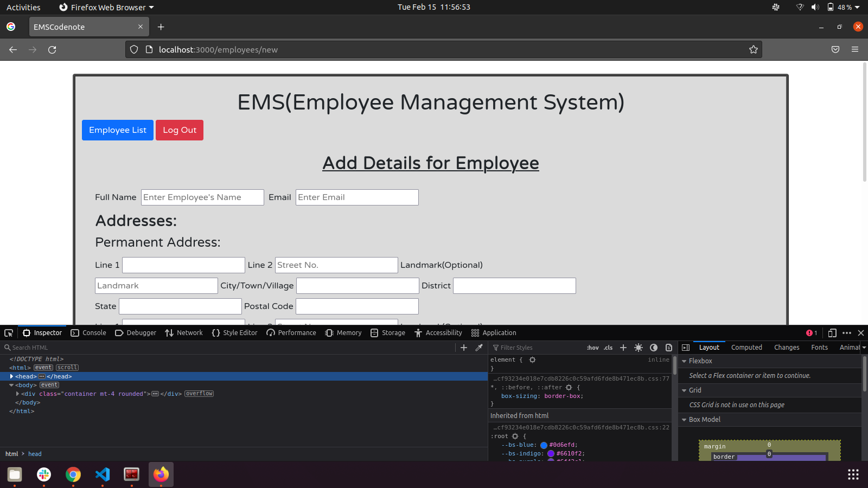The image size is (868, 488).
Task: Expand the div container node
Action: coord(18,394)
